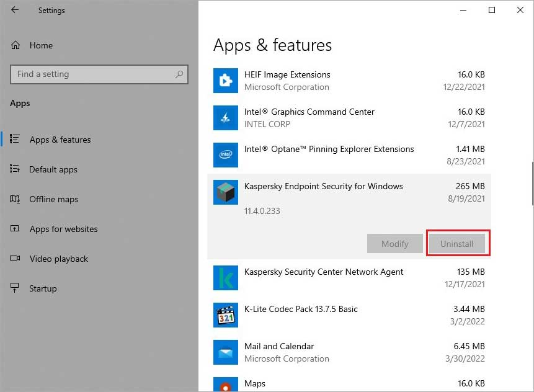Screen dimensions: 534x392
Task: Click the Modify button
Action: (x=394, y=244)
